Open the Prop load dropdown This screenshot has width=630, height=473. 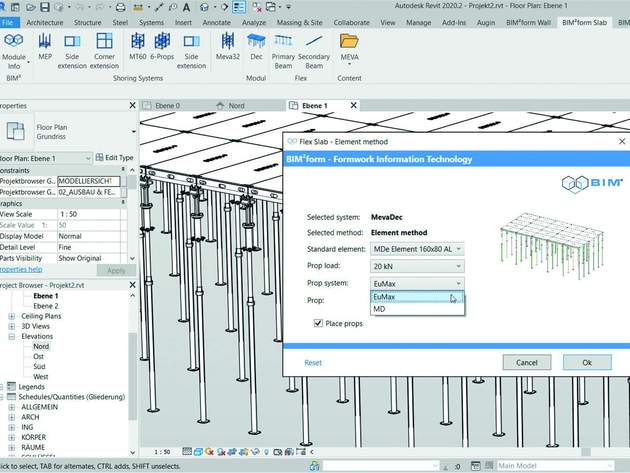pyautogui.click(x=417, y=266)
